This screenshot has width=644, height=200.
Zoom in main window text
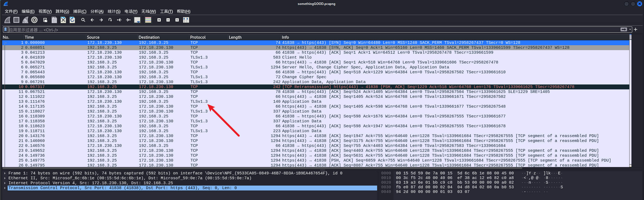pyautogui.click(x=159, y=20)
